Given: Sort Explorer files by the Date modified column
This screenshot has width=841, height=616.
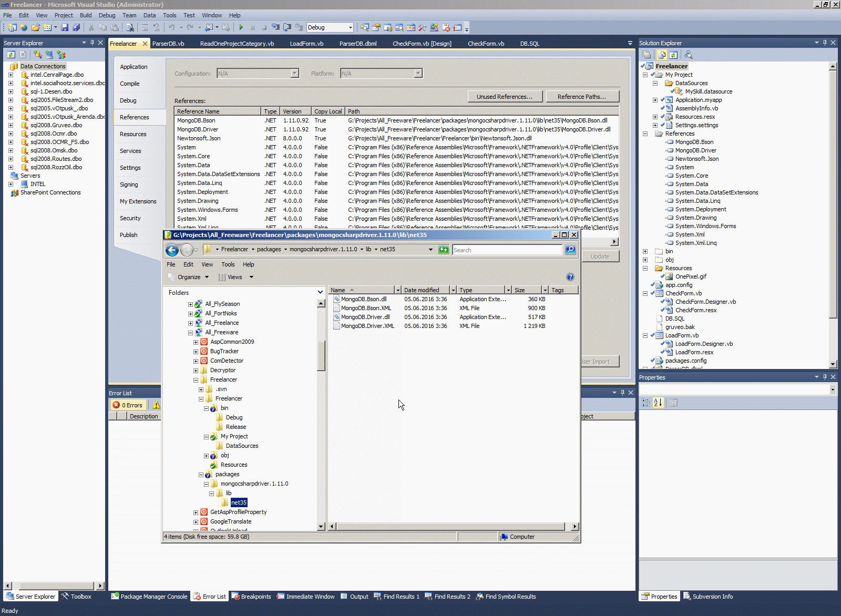Looking at the screenshot, I should click(425, 290).
